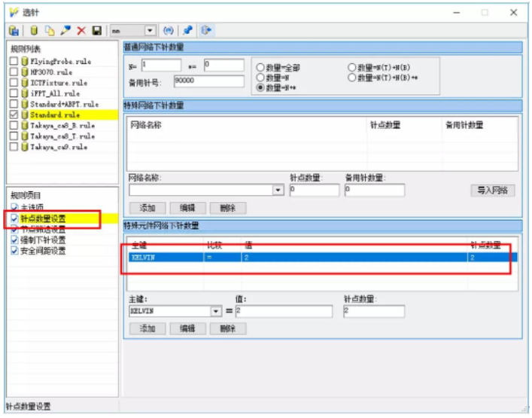Click the pen edit icon in toolbar
This screenshot has height=418, width=532.
point(65,31)
